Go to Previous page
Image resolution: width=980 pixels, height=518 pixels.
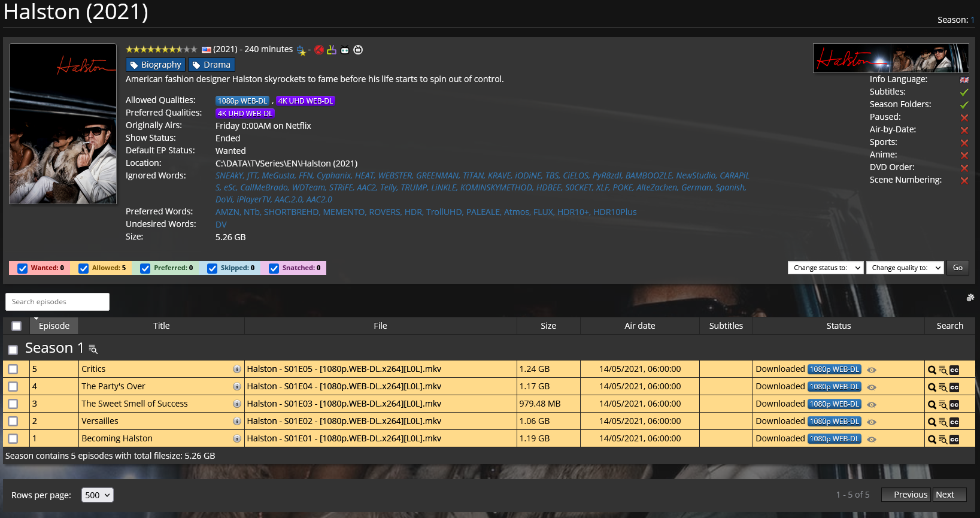[x=906, y=495]
